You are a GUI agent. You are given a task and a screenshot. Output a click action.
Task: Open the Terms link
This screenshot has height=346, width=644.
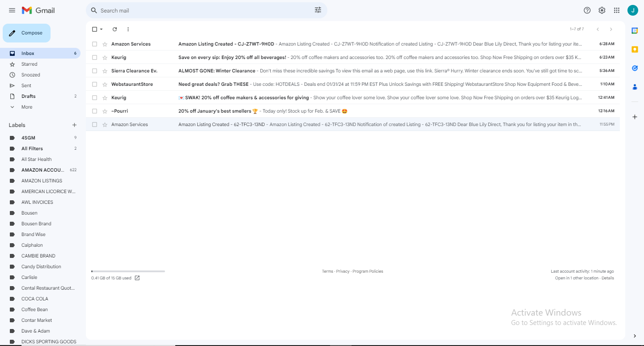(327, 271)
